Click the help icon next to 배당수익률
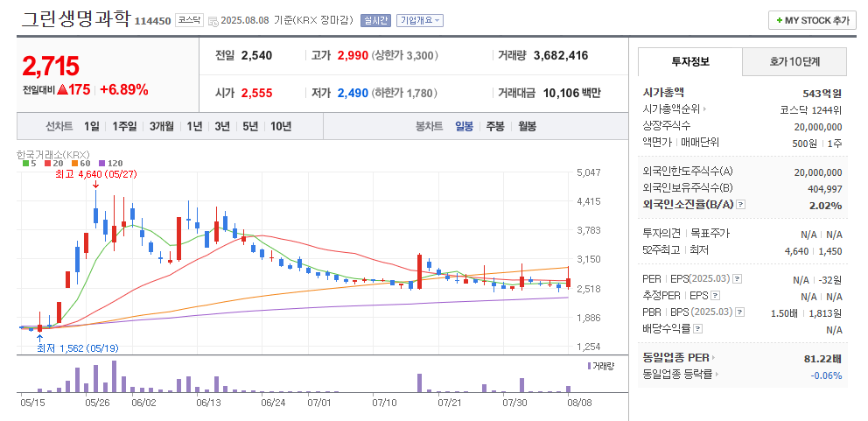Viewport: 868px width, 421px height. coord(698,329)
